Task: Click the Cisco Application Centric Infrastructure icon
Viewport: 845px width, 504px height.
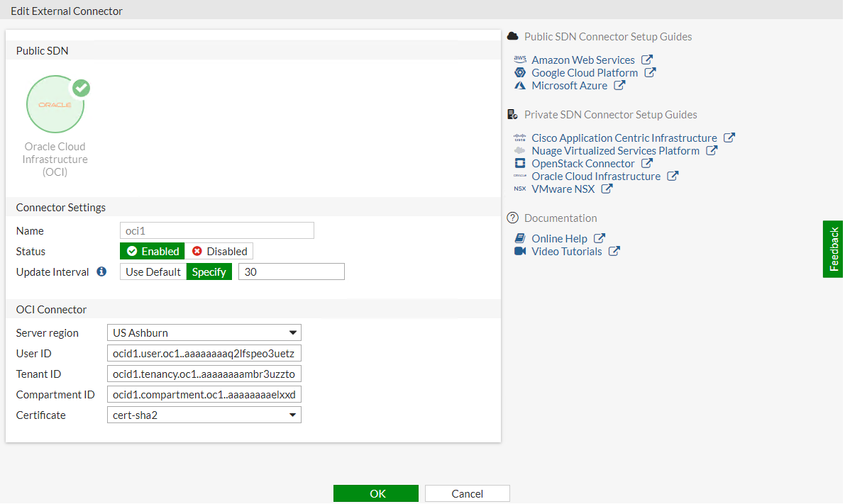Action: (x=520, y=138)
